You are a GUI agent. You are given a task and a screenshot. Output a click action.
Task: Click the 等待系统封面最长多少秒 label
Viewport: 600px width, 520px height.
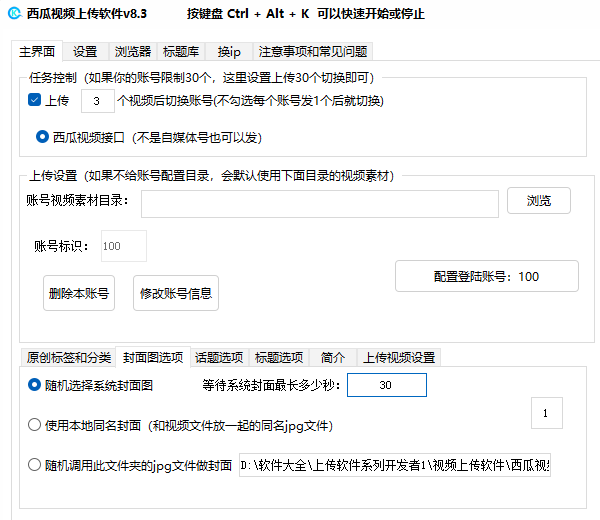coord(271,385)
